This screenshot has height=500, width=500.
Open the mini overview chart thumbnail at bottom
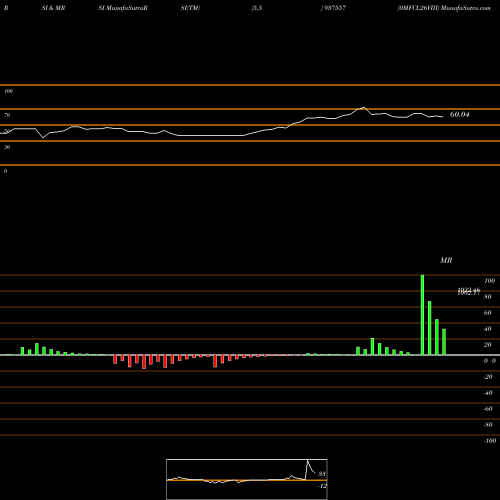pos(247,479)
